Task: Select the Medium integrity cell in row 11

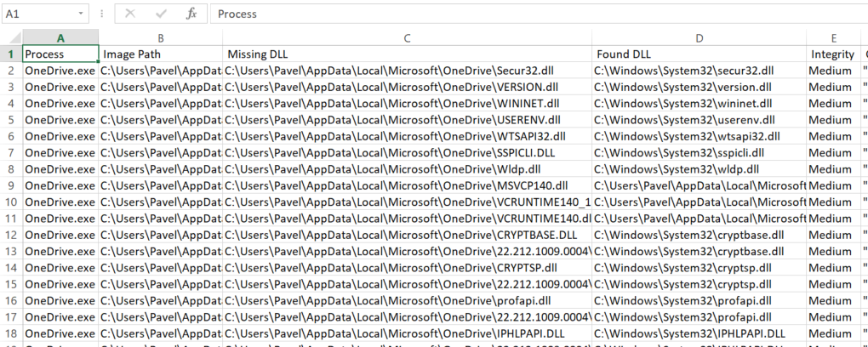Action: [x=834, y=219]
